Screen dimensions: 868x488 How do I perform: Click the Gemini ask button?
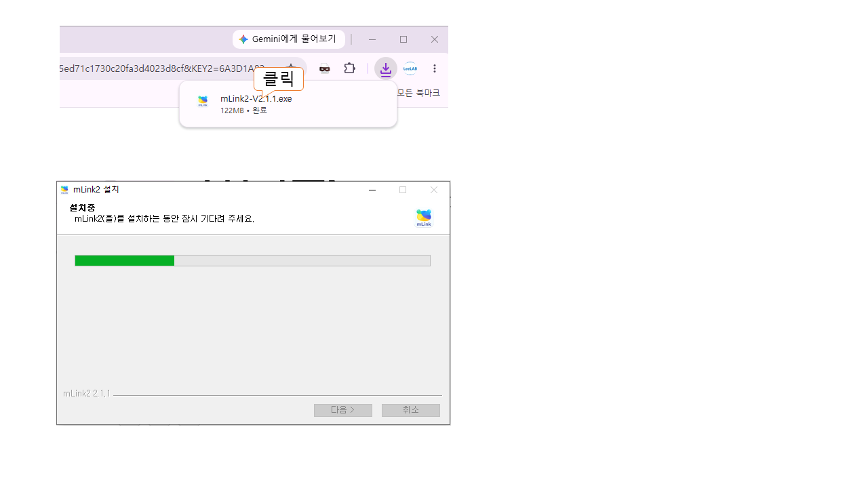pos(288,39)
